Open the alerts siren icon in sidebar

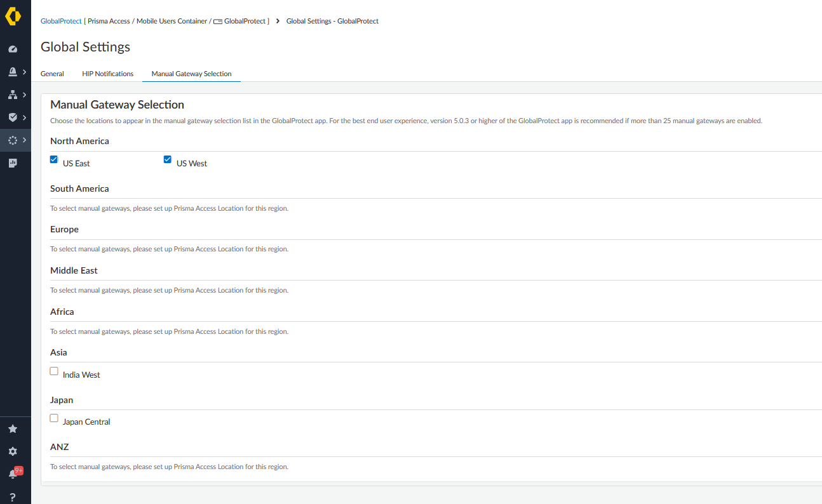click(13, 72)
